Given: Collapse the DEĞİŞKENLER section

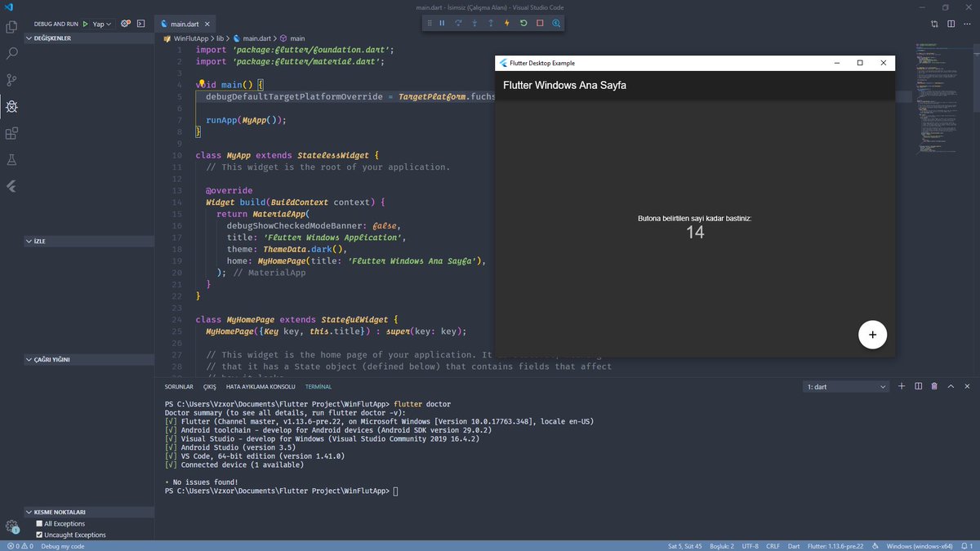Looking at the screenshot, I should (x=88, y=38).
